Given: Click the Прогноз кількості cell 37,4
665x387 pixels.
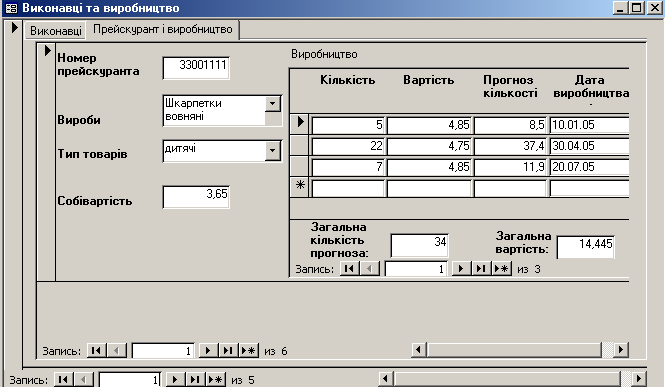Looking at the screenshot, I should [510, 146].
